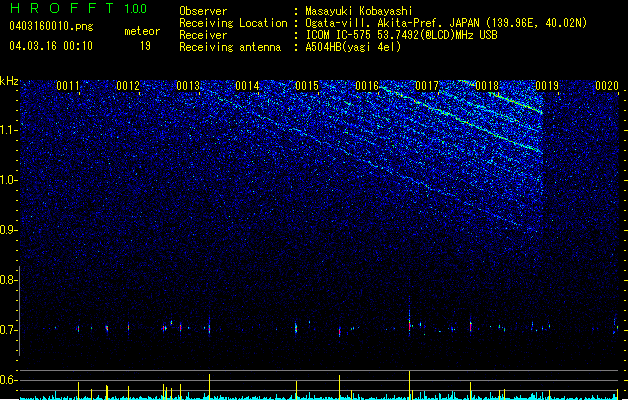The image size is (629, 400).
Task: Click the 0014 time marker
Action: point(247,86)
